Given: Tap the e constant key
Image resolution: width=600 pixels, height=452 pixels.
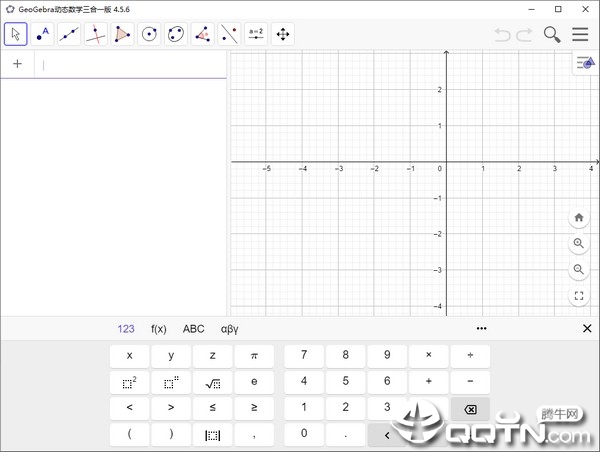Looking at the screenshot, I should [x=254, y=382].
